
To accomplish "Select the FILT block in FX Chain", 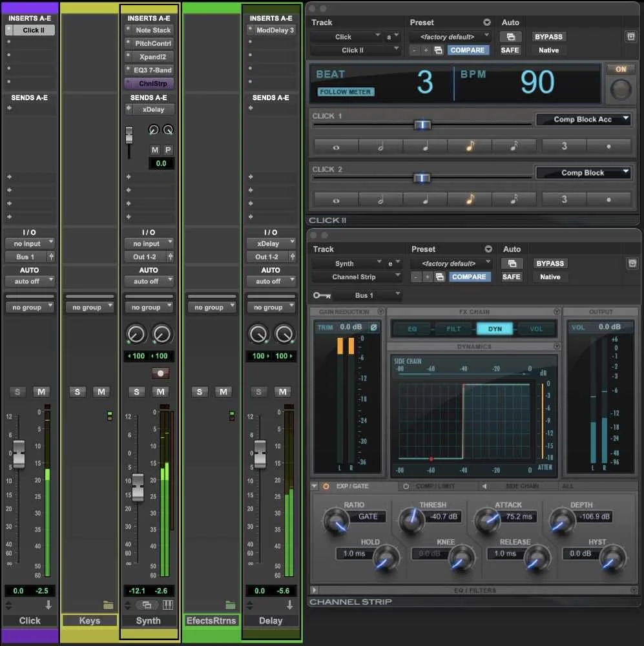I will click(x=453, y=329).
